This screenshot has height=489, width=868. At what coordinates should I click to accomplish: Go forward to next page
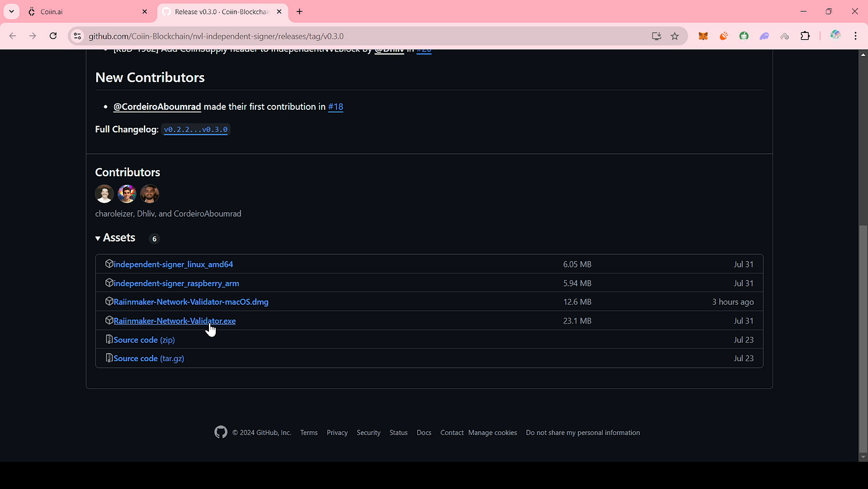pos(33,36)
